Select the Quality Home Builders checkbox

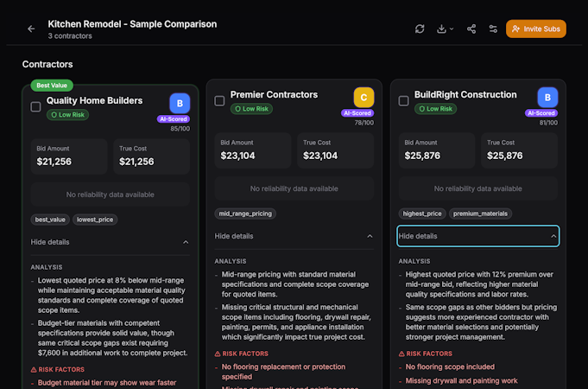coord(35,107)
